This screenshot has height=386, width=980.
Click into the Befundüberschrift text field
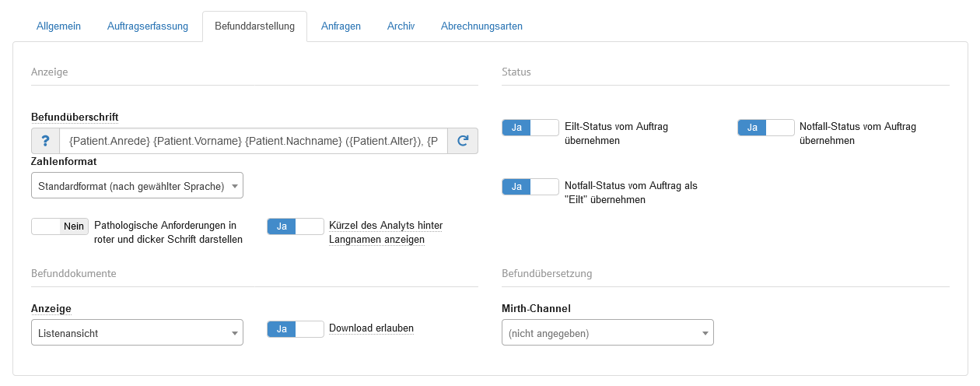tap(253, 141)
